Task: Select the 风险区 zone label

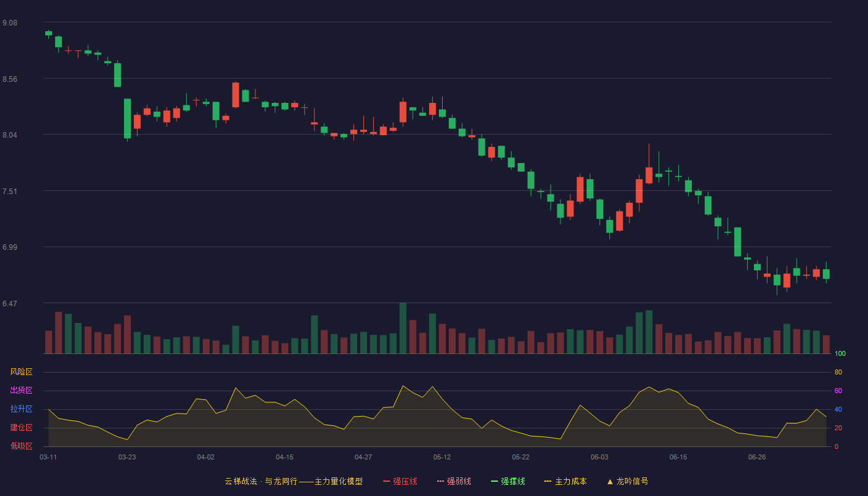Action: click(x=21, y=372)
